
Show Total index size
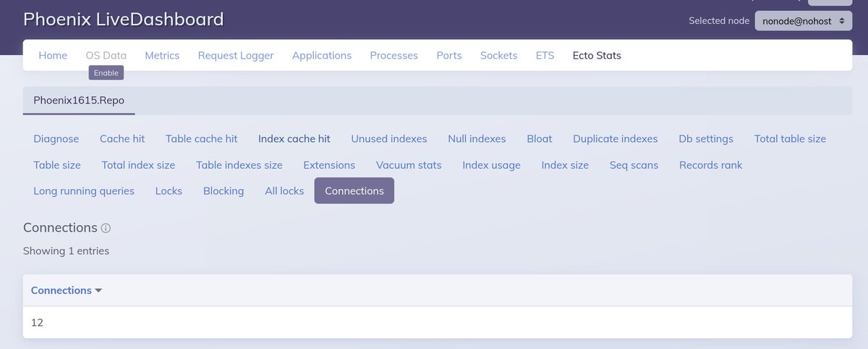[x=138, y=164]
